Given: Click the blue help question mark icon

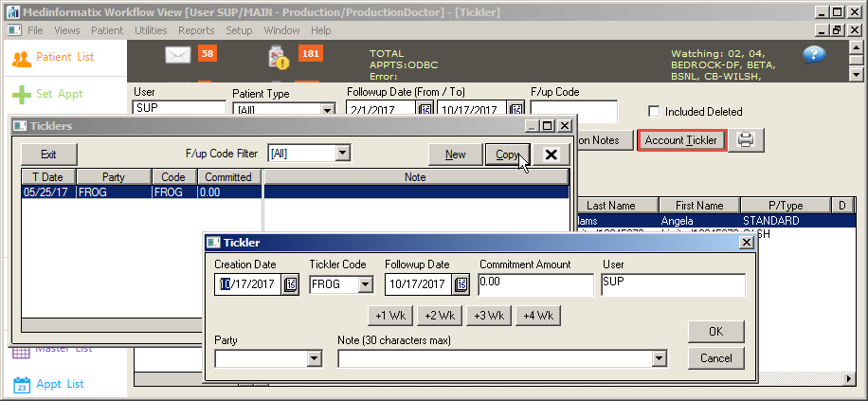Looking at the screenshot, I should (814, 55).
